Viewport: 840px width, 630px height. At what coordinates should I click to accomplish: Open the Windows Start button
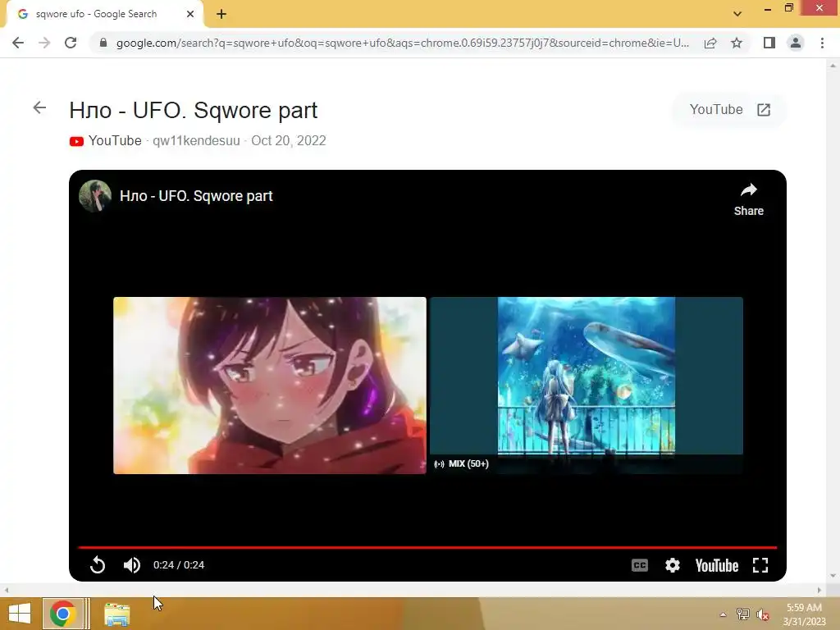[x=20, y=614]
